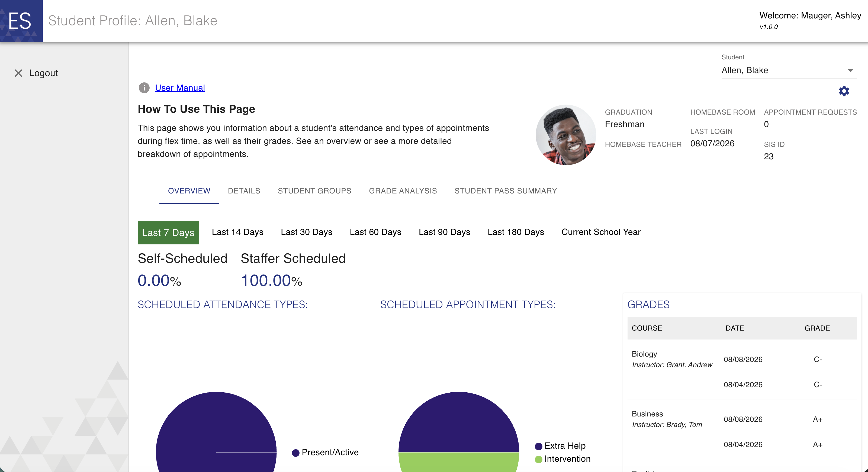Image resolution: width=868 pixels, height=472 pixels.
Task: Click the ES application logo
Action: coord(21,21)
